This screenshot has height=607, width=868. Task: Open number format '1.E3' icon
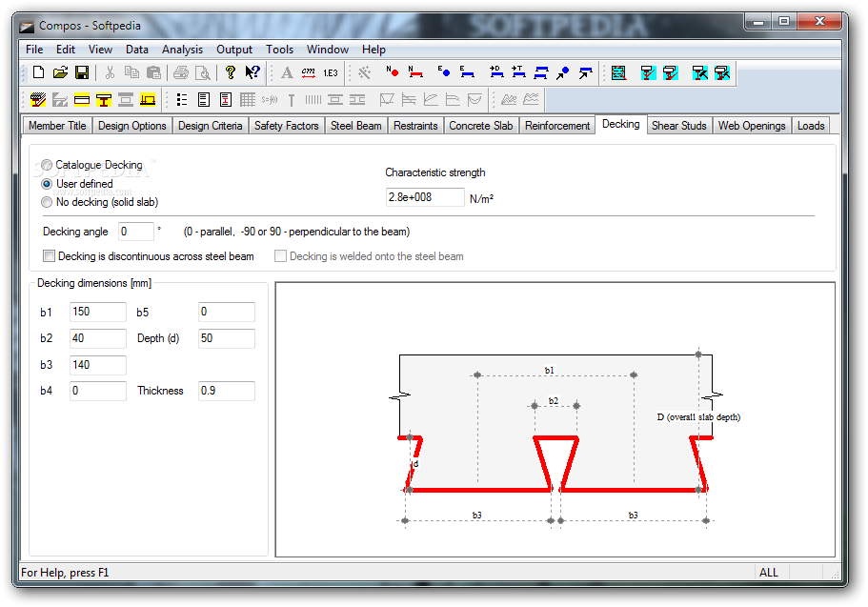(331, 72)
